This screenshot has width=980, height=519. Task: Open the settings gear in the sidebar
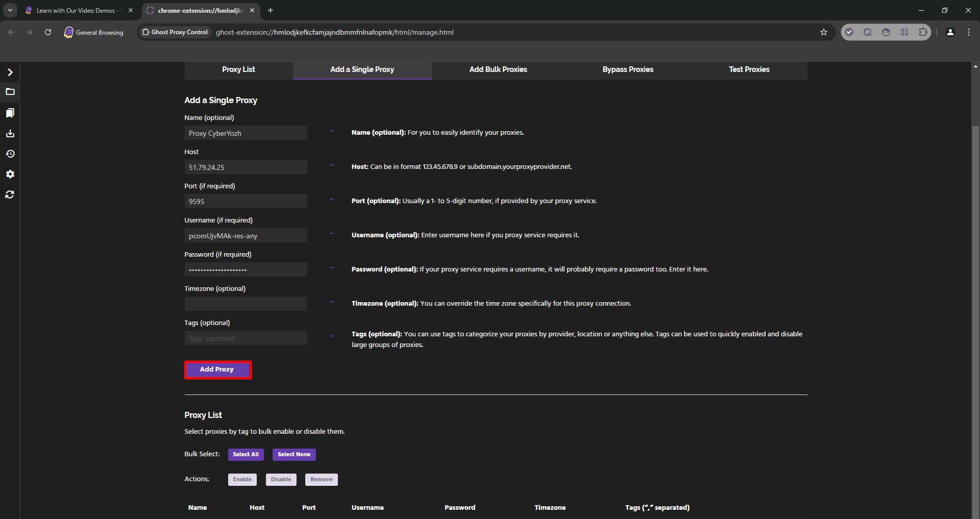[10, 175]
